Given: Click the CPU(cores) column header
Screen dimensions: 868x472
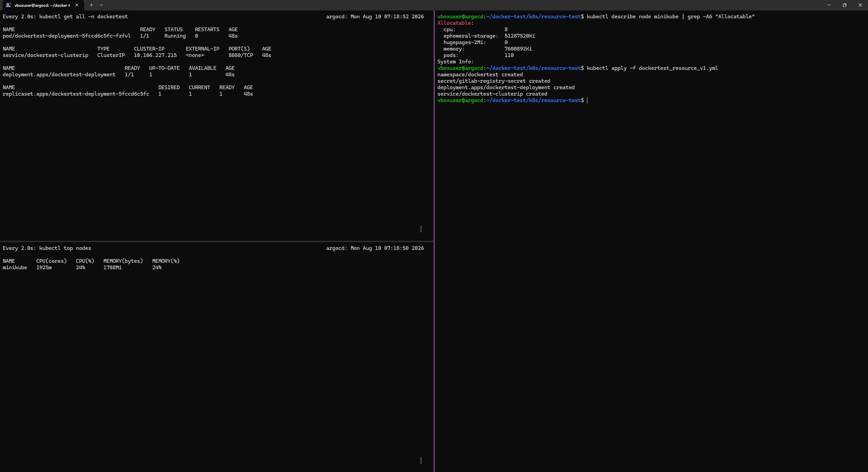Looking at the screenshot, I should 52,261.
